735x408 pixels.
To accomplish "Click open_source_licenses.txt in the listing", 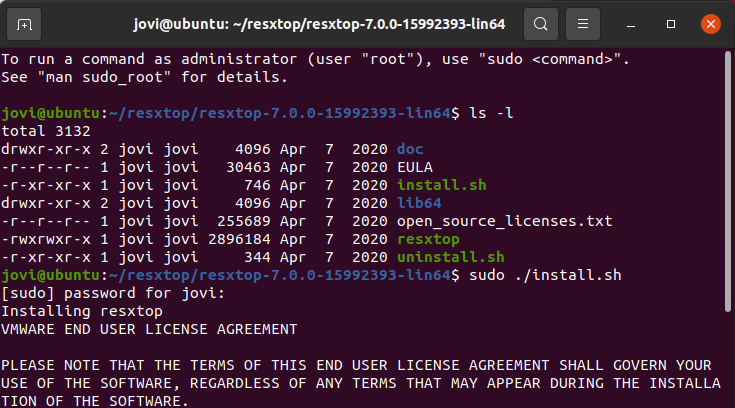I will click(x=505, y=221).
